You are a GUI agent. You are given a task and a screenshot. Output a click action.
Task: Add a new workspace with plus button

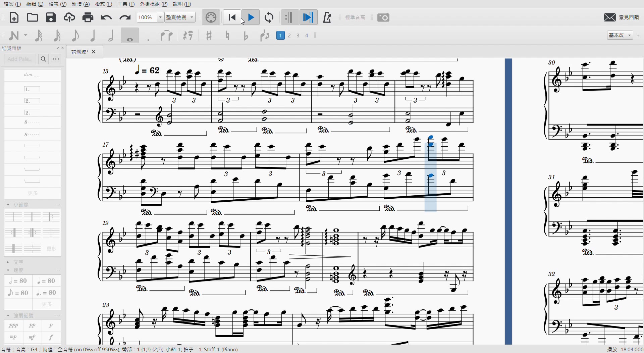click(638, 35)
